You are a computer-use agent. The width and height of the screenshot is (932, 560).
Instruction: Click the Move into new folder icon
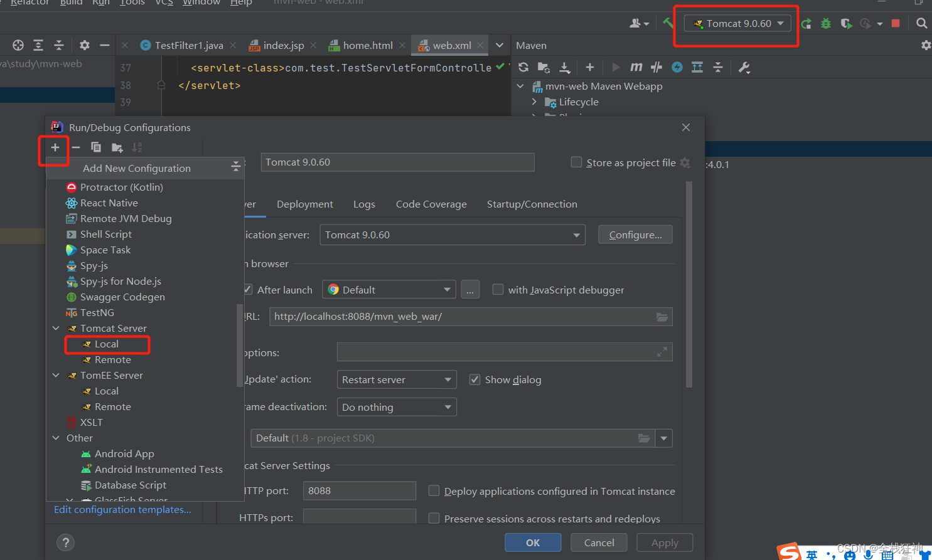pos(117,147)
